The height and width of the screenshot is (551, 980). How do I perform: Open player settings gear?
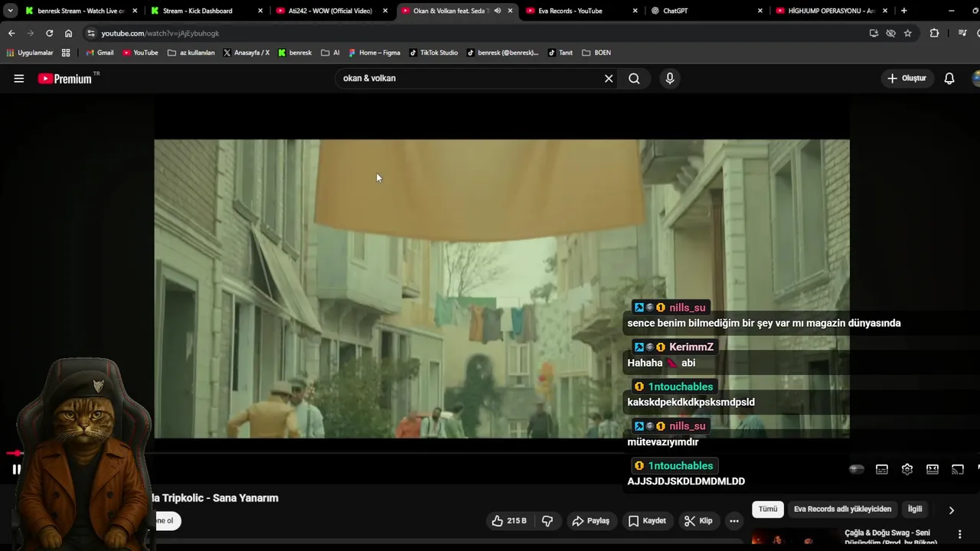[x=907, y=469]
